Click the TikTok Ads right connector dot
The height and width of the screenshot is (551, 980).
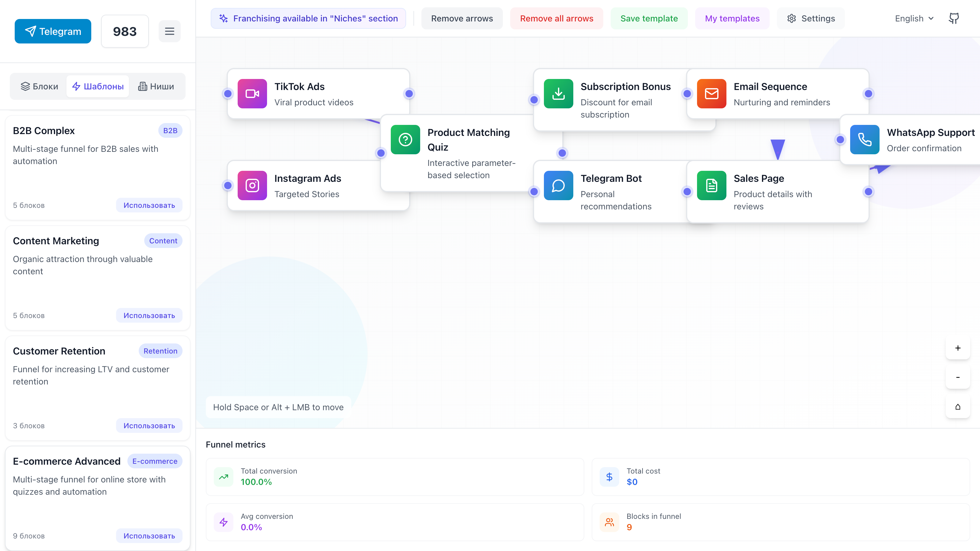click(409, 94)
